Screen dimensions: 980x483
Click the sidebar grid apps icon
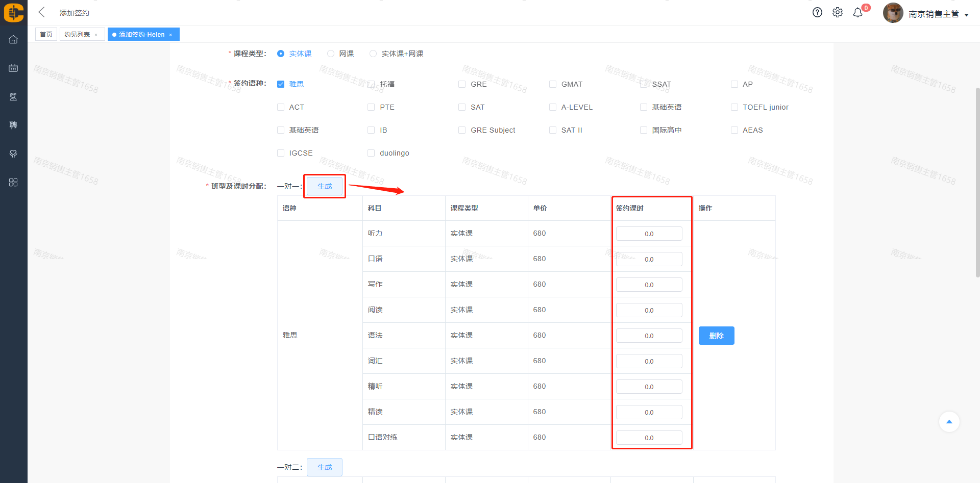[13, 183]
